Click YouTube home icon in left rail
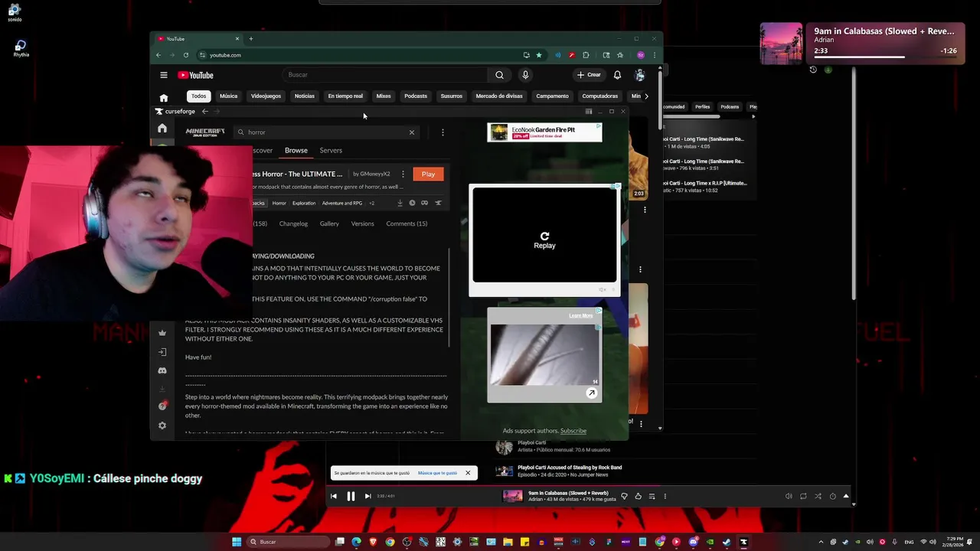 coord(163,98)
